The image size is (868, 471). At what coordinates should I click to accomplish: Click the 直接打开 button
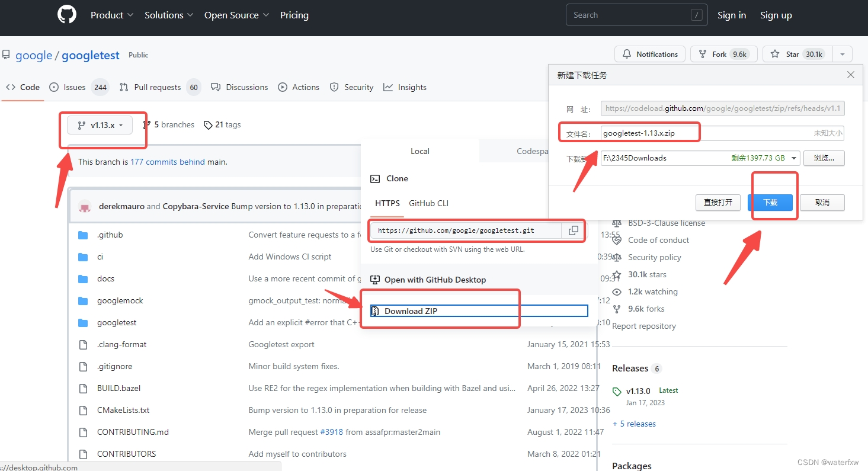pos(718,202)
